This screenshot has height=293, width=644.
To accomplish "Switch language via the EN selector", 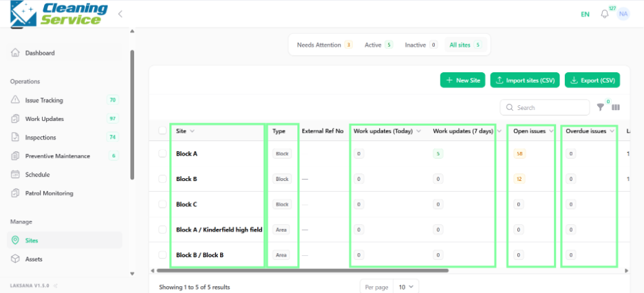I will point(585,14).
